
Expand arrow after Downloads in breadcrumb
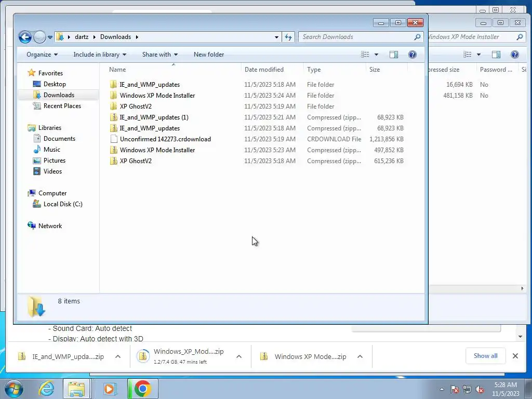pyautogui.click(x=137, y=37)
